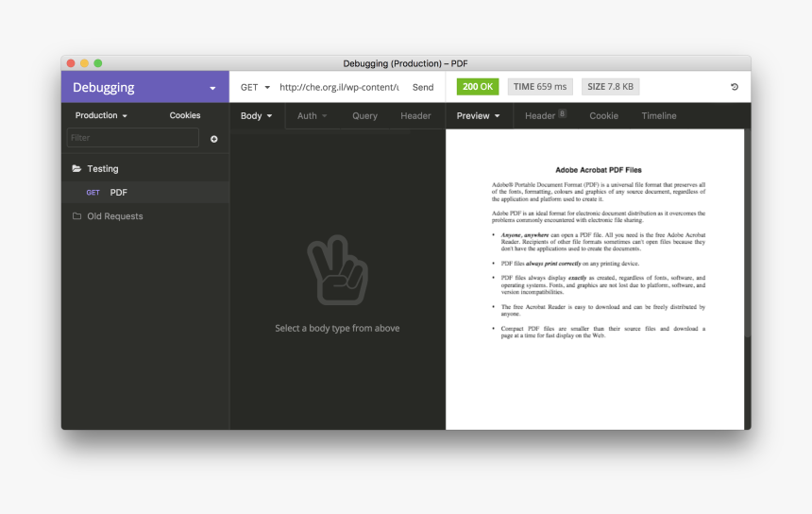The width and height of the screenshot is (812, 514).
Task: Open the Production environment dropdown
Action: pyautogui.click(x=101, y=115)
